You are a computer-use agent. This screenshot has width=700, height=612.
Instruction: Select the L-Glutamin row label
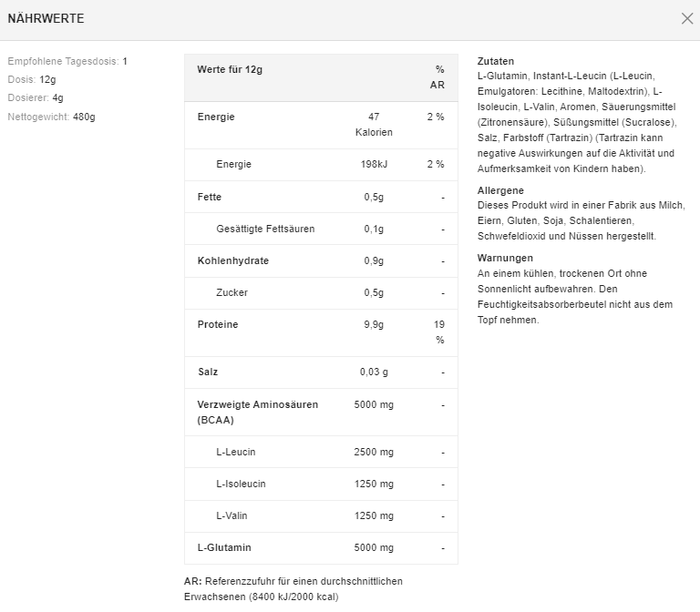coord(224,547)
